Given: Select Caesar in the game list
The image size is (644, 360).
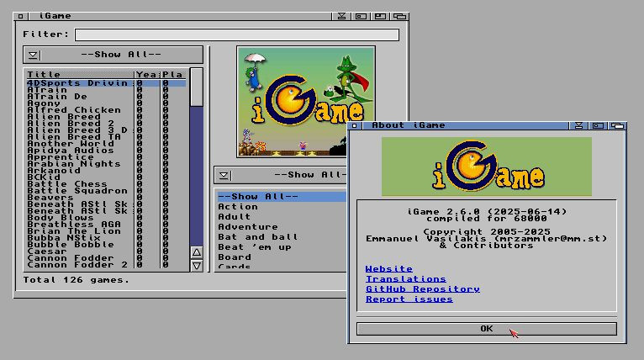Looking at the screenshot, I should pyautogui.click(x=106, y=251).
